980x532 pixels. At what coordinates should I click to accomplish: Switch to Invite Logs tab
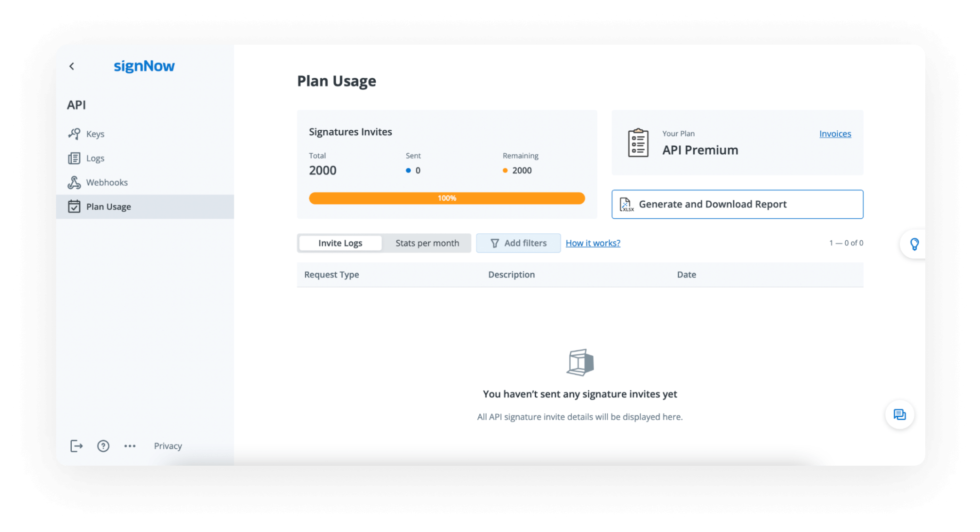[340, 243]
